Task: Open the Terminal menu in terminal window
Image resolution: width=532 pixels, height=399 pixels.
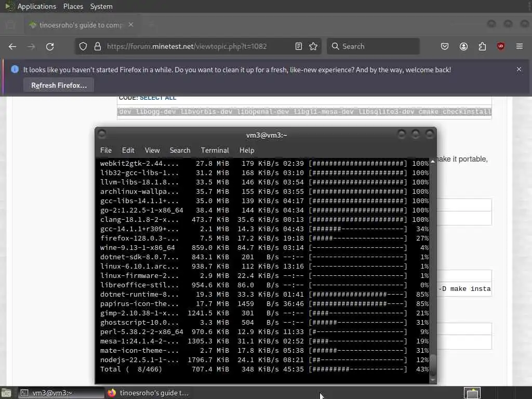Action: [x=215, y=150]
